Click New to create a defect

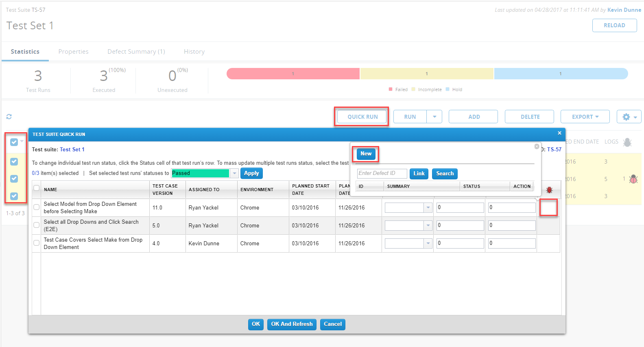tap(366, 154)
